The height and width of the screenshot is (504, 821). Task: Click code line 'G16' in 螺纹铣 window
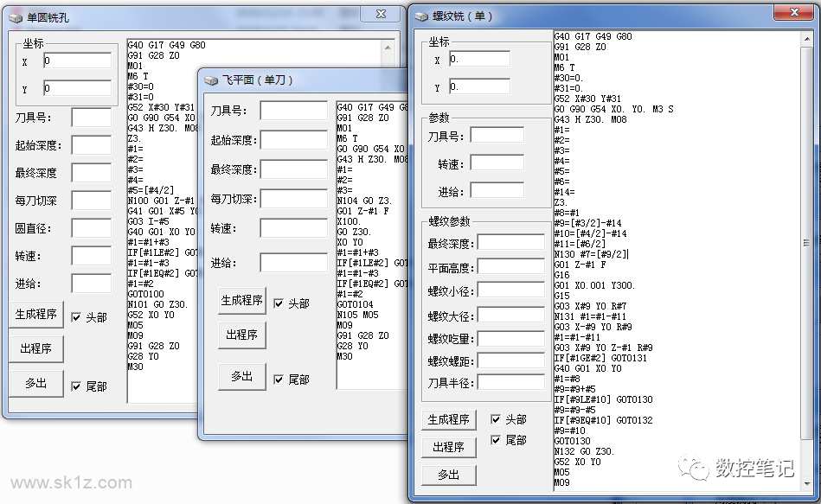coord(561,275)
